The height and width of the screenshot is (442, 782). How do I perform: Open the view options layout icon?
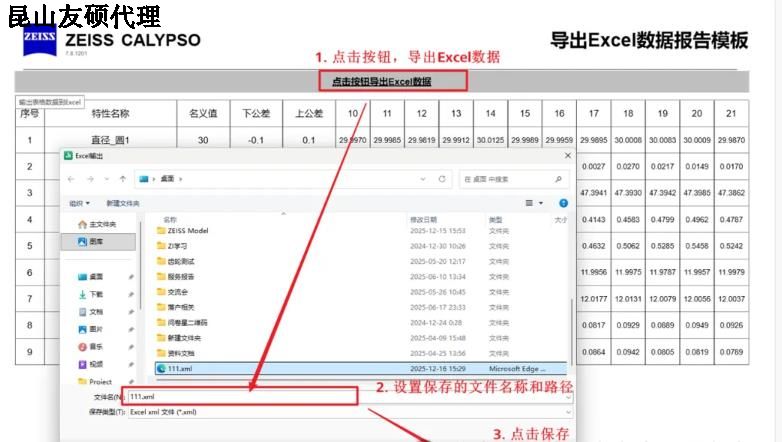[530, 202]
